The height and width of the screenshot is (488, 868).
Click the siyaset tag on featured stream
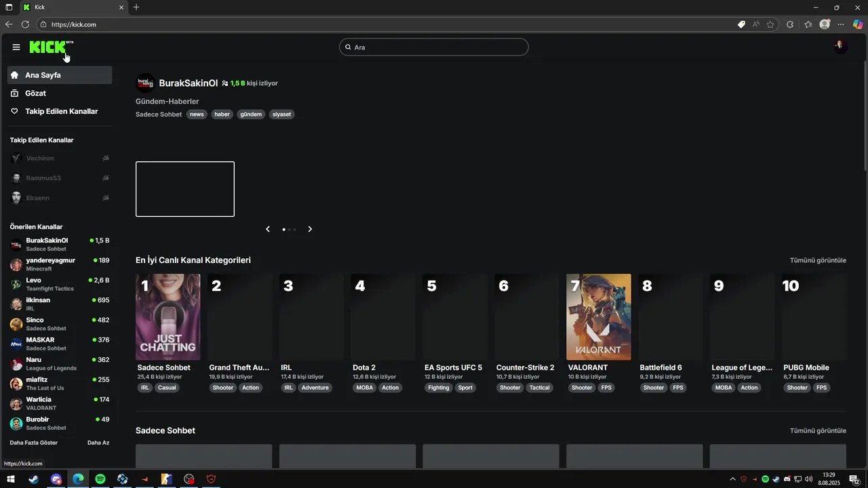click(x=281, y=115)
